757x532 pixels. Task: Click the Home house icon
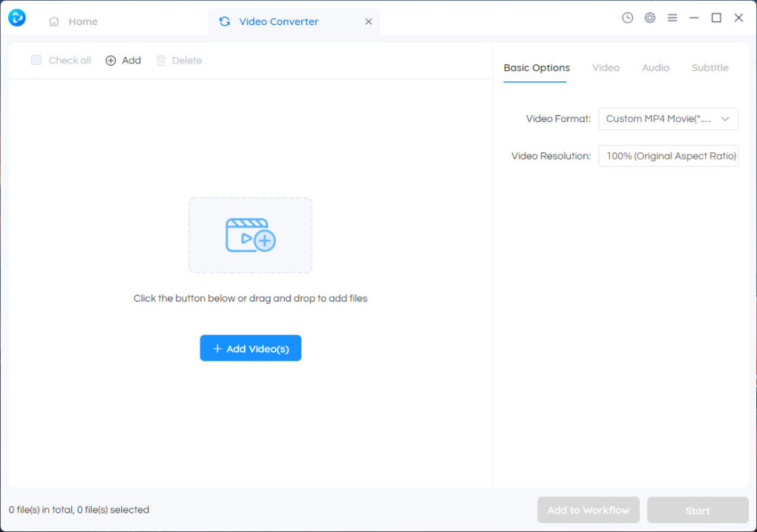54,21
